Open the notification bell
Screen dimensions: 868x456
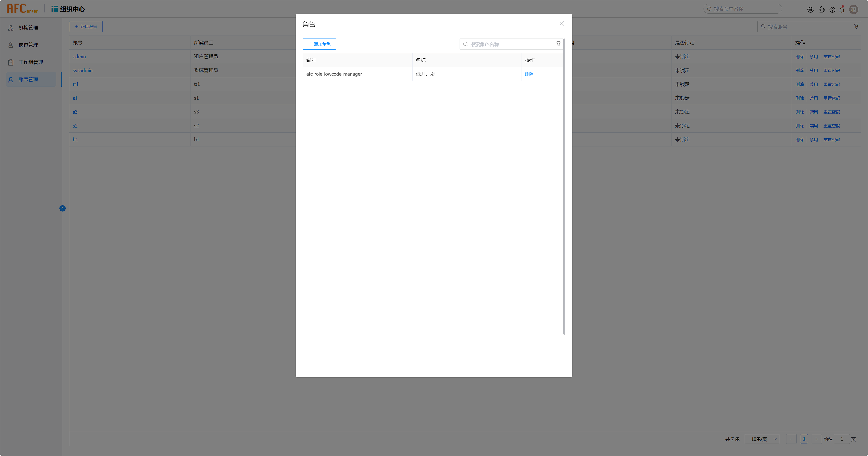(x=842, y=10)
